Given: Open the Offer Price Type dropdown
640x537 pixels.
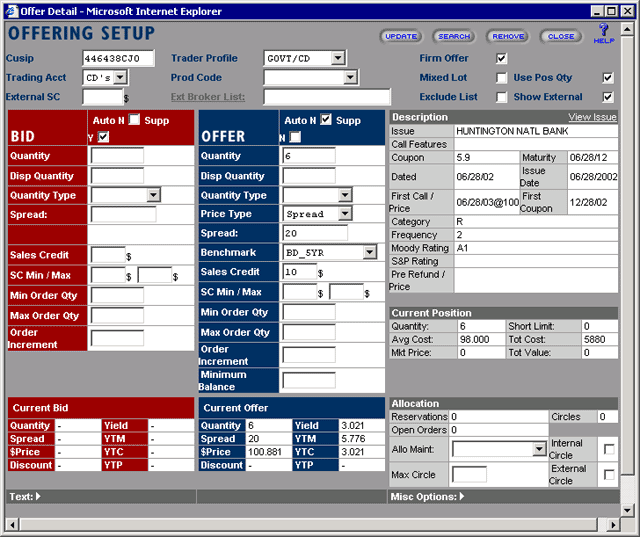Looking at the screenshot, I should point(345,214).
